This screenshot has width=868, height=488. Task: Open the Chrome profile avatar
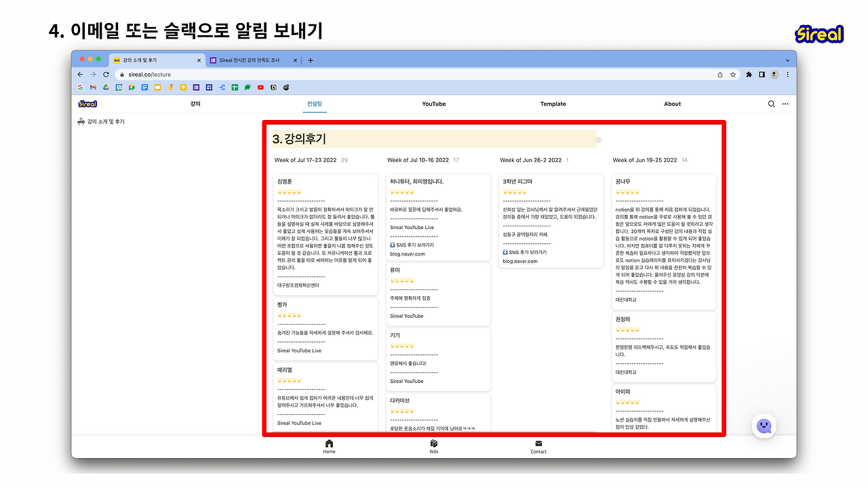point(774,75)
